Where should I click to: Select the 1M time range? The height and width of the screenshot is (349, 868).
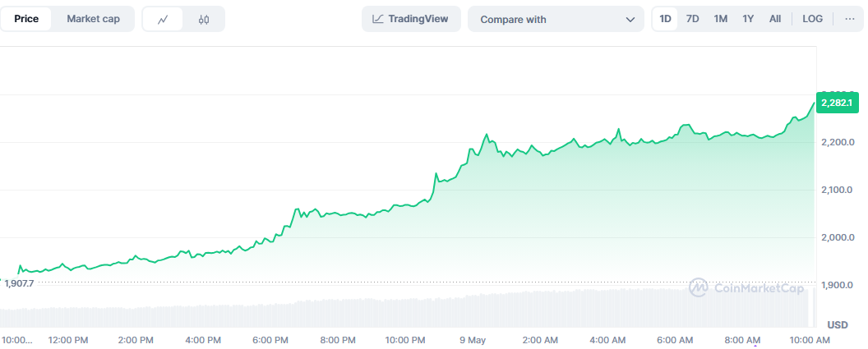[720, 19]
